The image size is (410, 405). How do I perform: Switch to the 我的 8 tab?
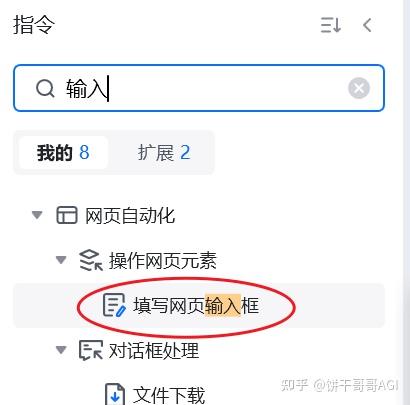[x=63, y=153]
